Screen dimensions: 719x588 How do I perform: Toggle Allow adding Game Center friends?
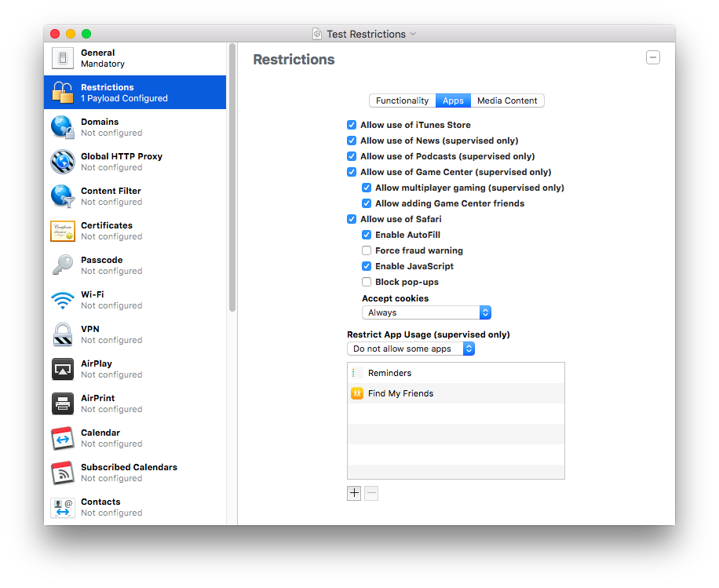coord(367,203)
